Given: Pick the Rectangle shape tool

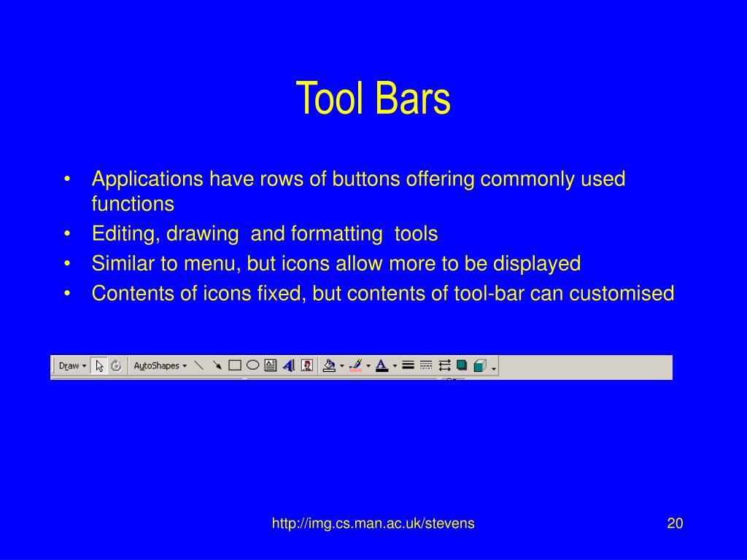Looking at the screenshot, I should (235, 366).
